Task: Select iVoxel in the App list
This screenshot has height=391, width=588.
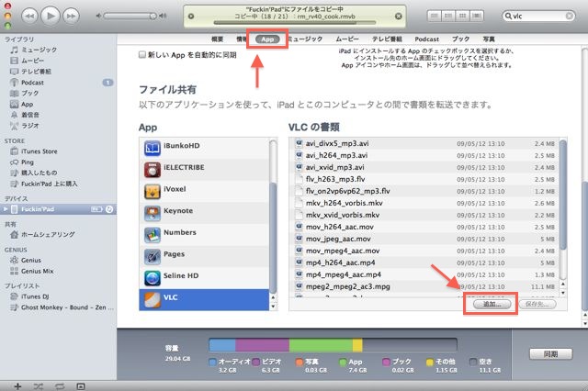Action: (x=204, y=192)
